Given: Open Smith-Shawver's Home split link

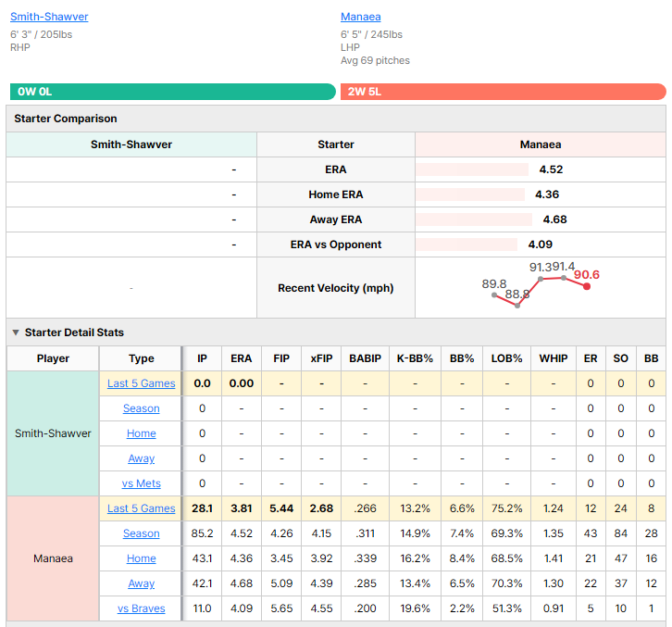Looking at the screenshot, I should 141,433.
